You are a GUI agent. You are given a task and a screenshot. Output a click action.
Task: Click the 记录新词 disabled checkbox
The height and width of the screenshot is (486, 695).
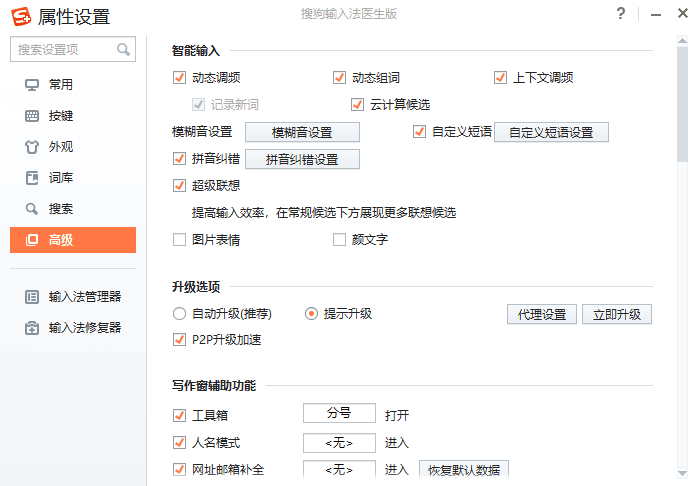point(198,105)
